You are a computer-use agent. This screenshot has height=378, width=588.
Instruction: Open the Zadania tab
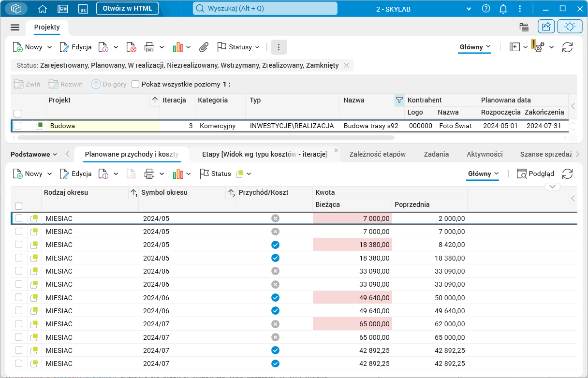tap(436, 154)
